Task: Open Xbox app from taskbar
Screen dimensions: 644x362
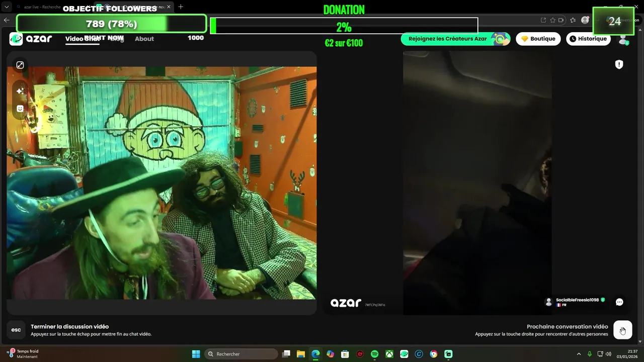Action: 389,354
